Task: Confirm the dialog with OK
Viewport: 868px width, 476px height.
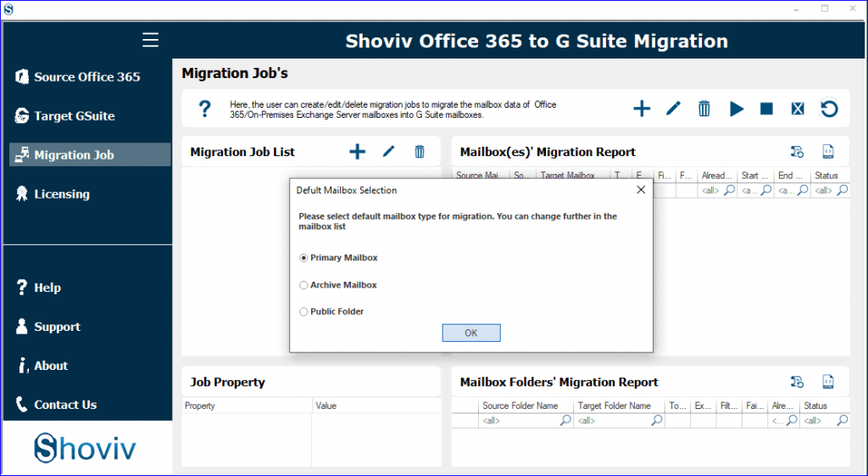Action: coord(471,333)
